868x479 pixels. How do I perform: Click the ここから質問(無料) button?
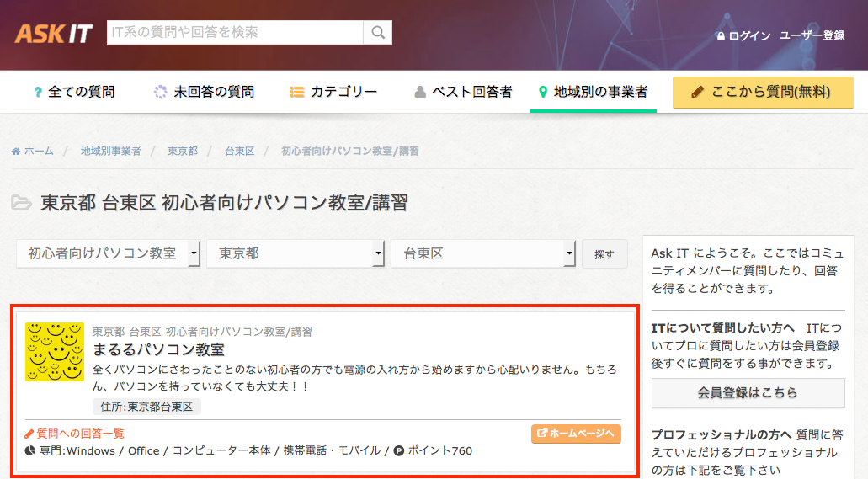(763, 92)
